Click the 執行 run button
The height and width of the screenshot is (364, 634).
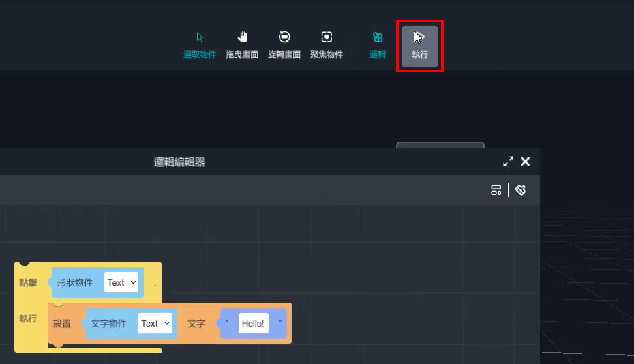[x=420, y=46]
